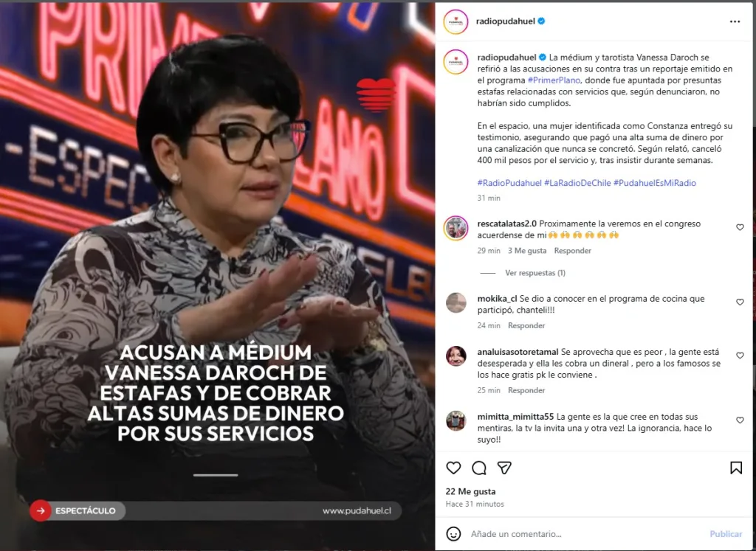Open the #LaRadioDeChile hashtag
Screen dimensions: 756x551
tap(577, 183)
